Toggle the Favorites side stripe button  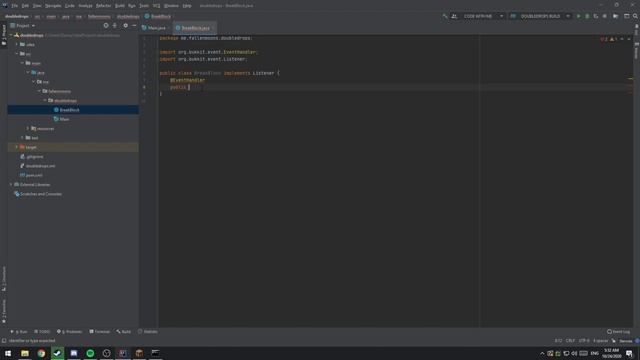[4, 311]
